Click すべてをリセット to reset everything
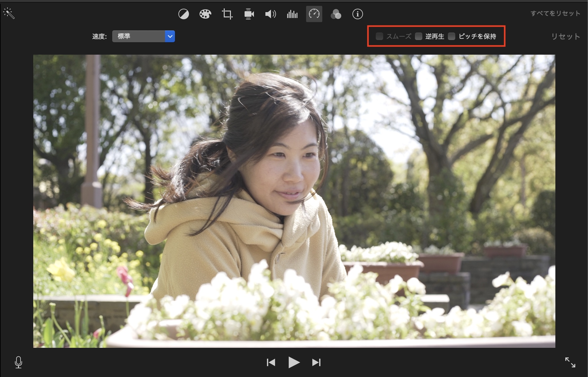The image size is (588, 377). (555, 13)
